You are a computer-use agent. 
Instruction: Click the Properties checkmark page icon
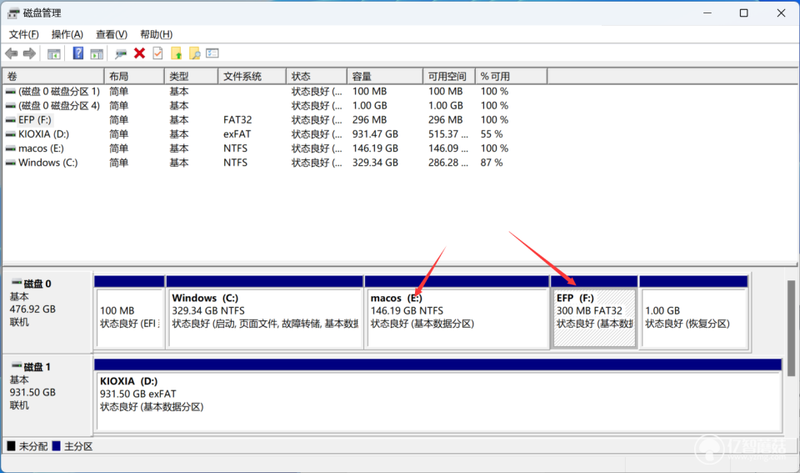point(158,53)
